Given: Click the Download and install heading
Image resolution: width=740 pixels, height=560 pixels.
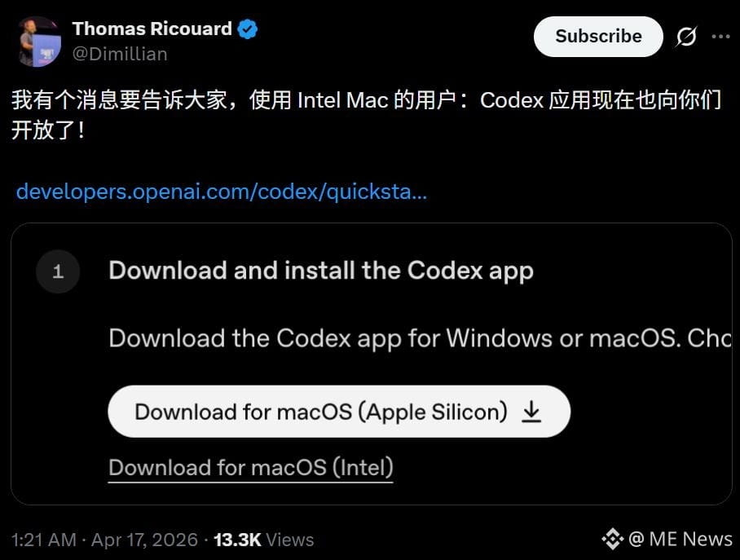Looking at the screenshot, I should click(x=321, y=271).
